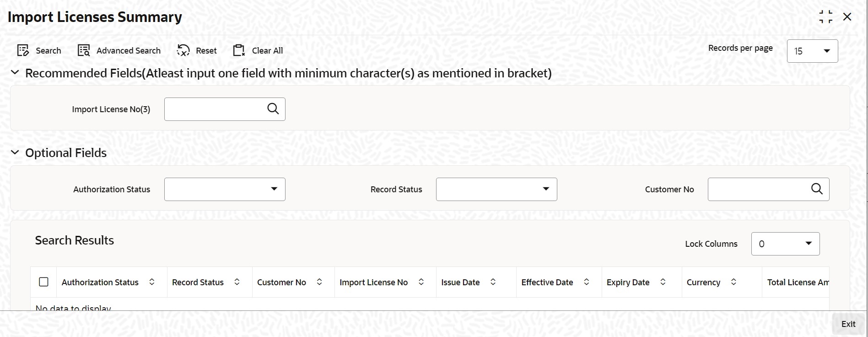Open Import License No lookup magnifier

273,109
